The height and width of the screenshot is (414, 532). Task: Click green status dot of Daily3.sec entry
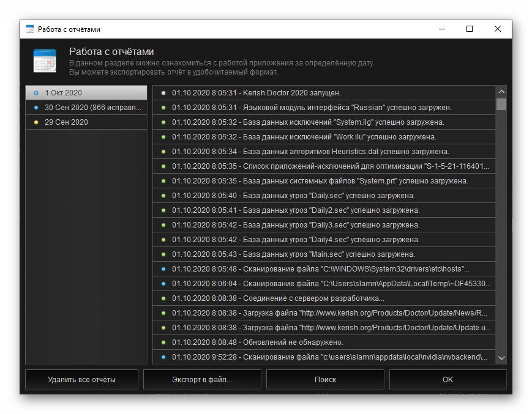[163, 225]
